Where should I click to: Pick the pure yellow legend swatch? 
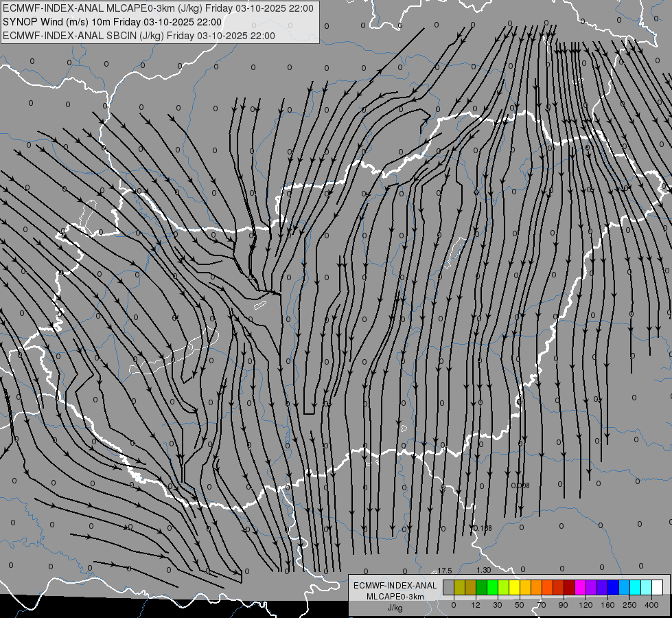point(514,588)
